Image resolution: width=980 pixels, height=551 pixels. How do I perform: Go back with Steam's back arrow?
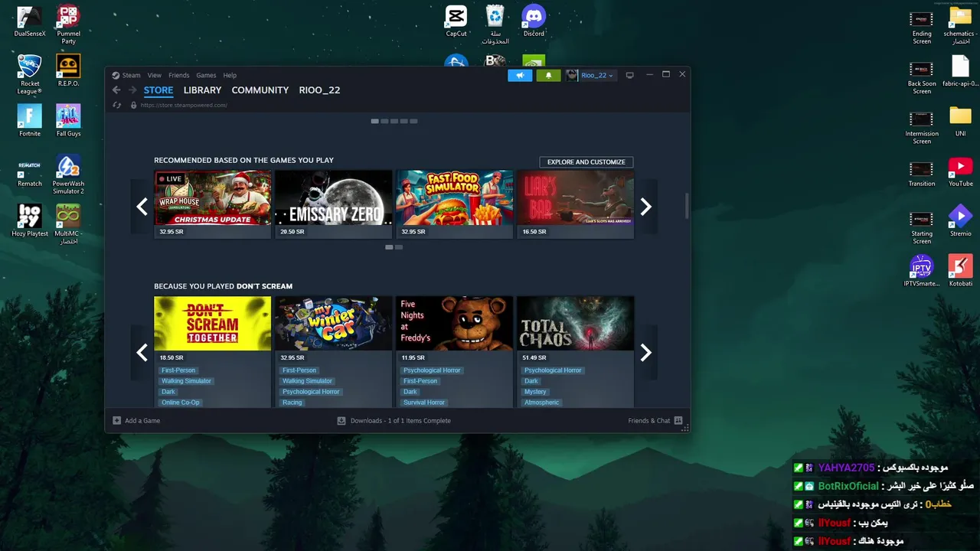click(x=116, y=90)
